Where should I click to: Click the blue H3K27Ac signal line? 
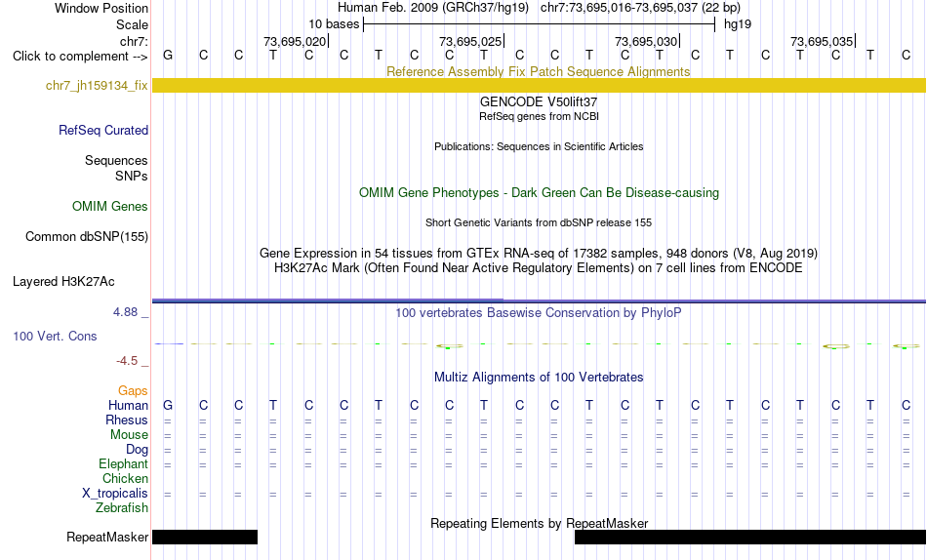pyautogui.click(x=539, y=301)
